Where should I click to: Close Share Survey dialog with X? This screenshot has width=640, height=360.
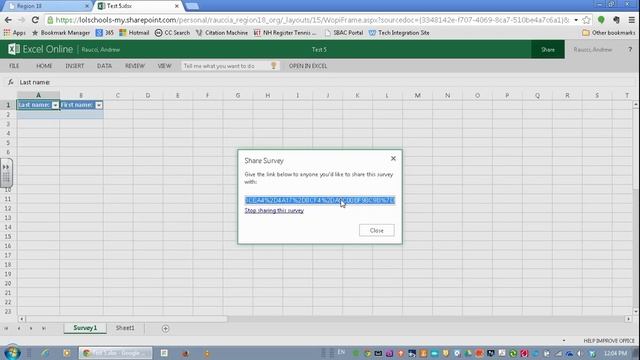(393, 158)
